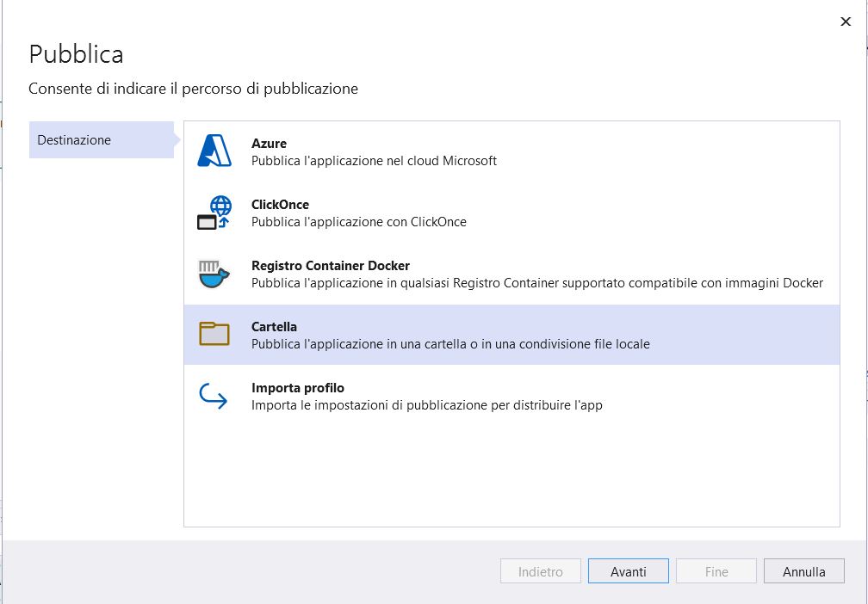The width and height of the screenshot is (868, 604).
Task: Click the disabled Indietro button
Action: coord(540,571)
